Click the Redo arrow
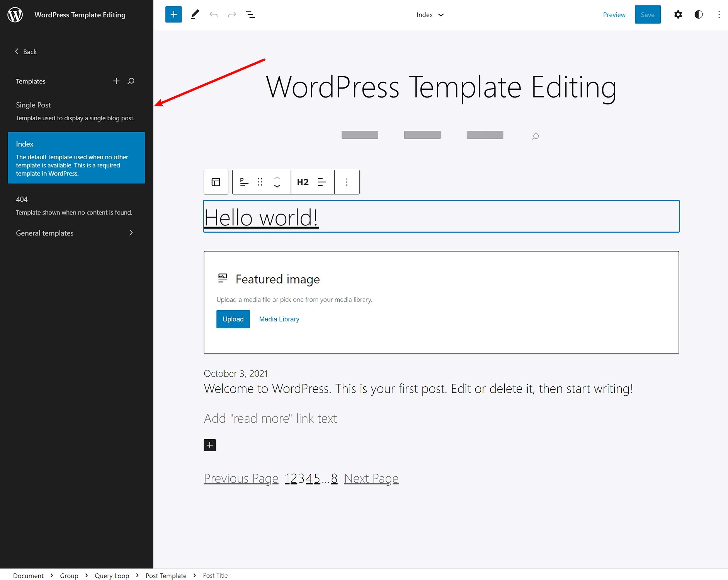This screenshot has width=728, height=580. (x=232, y=15)
